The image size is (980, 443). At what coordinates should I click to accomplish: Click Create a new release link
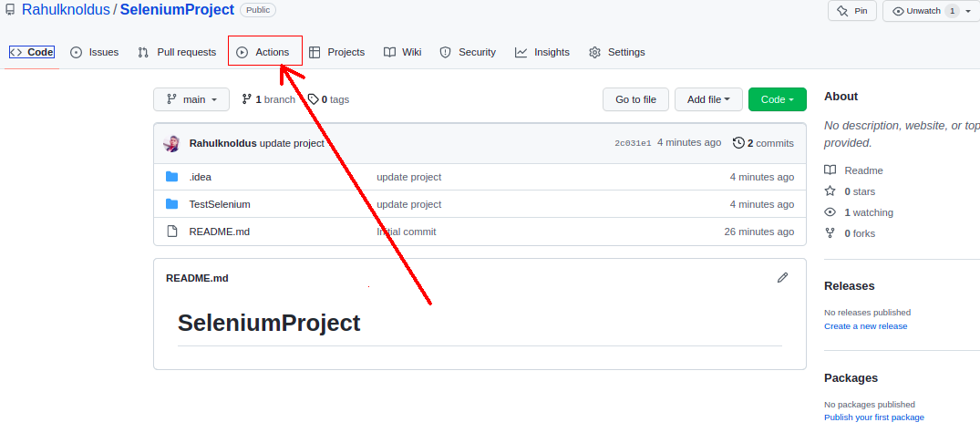click(866, 326)
